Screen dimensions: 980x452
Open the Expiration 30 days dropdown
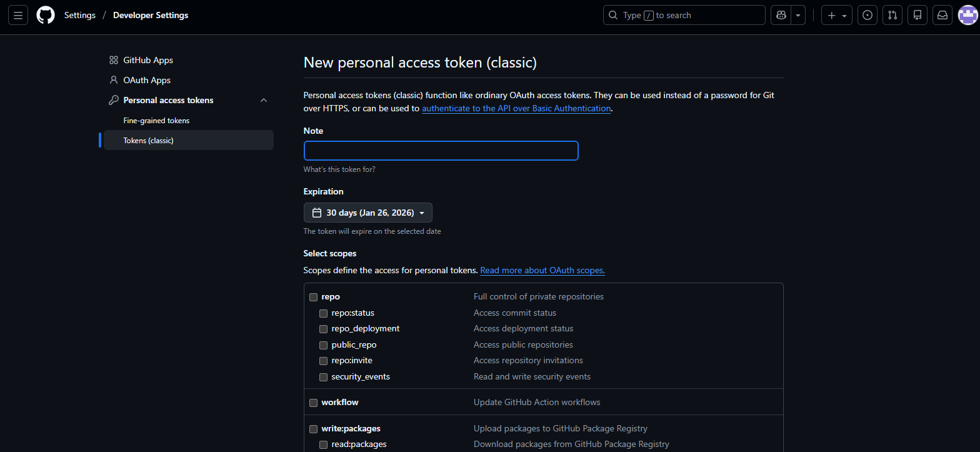coord(367,213)
